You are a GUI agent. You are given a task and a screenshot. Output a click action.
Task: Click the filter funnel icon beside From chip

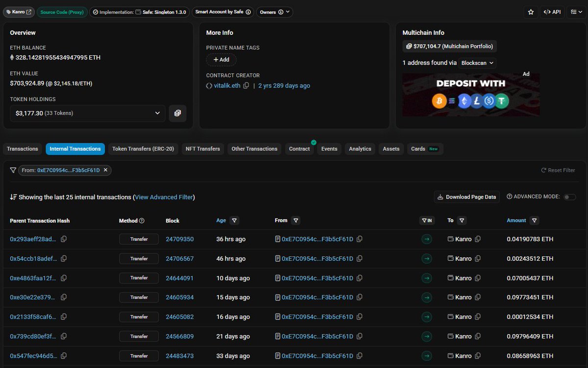(x=13, y=171)
